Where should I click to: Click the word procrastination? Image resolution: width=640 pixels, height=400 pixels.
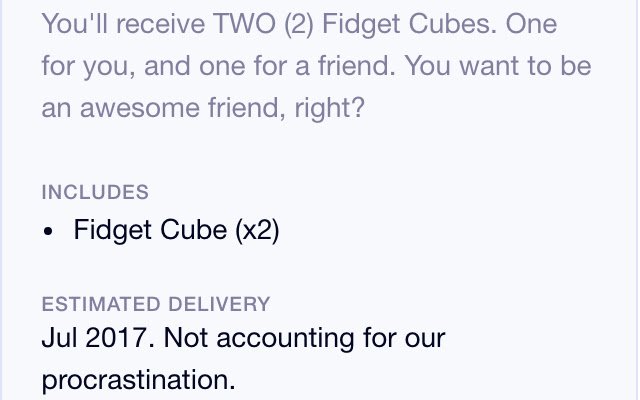click(x=139, y=380)
